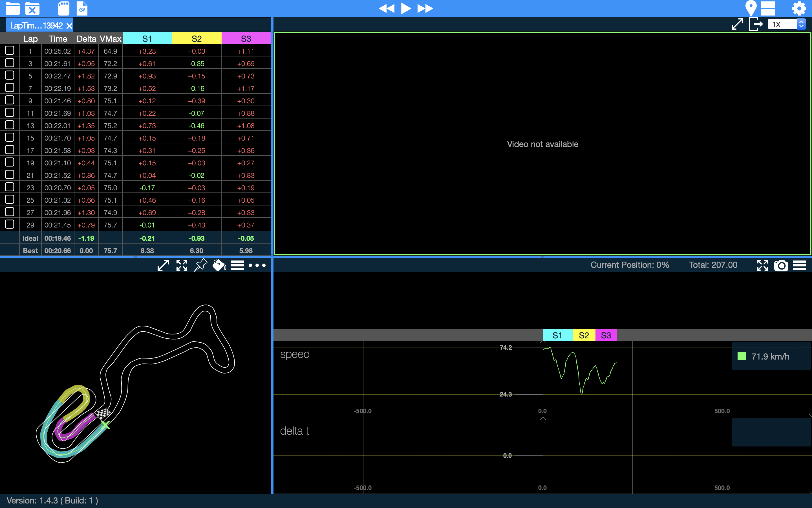Viewport: 812px width, 508px height.
Task: Select the Ideal lap row time 00:19.46
Action: [x=58, y=238]
